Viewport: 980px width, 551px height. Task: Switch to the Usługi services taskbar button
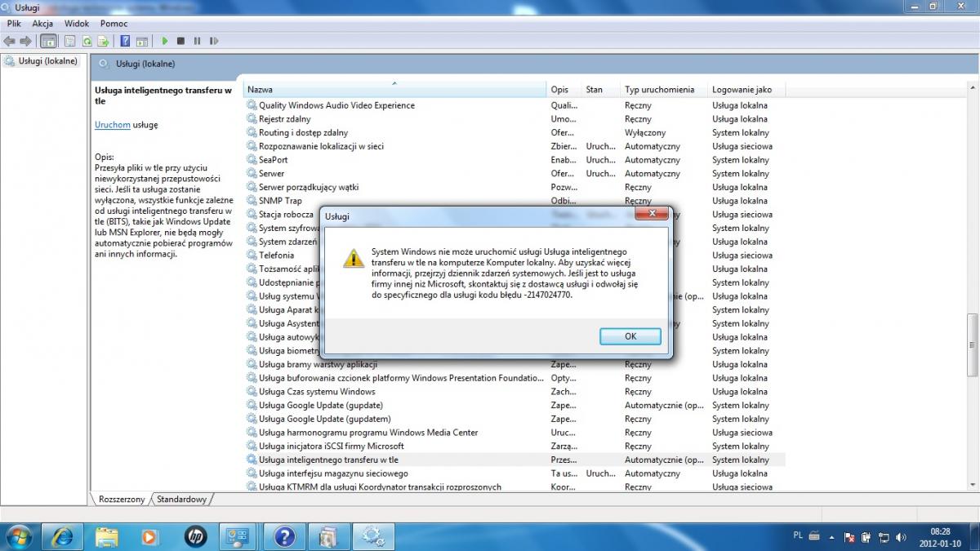coord(373,536)
